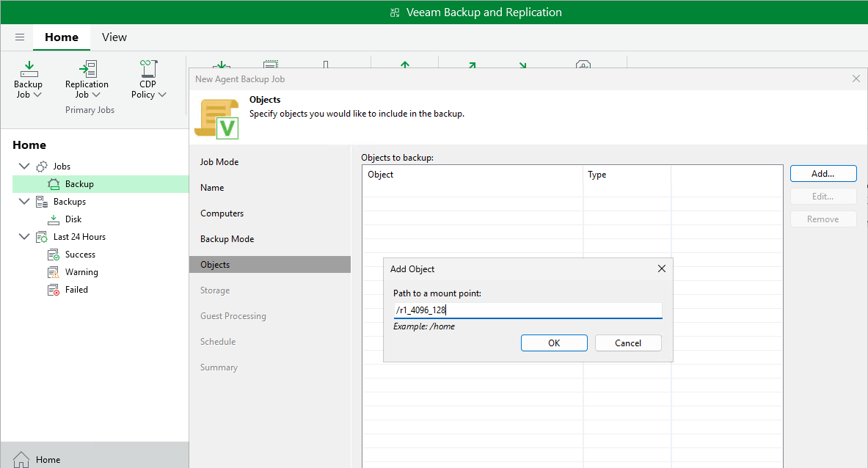The height and width of the screenshot is (468, 868).
Task: Click the wizard scroll document icon
Action: coord(216,118)
